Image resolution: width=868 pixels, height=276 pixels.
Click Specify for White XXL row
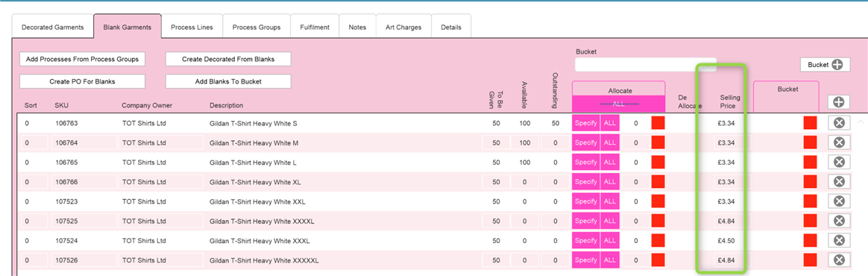click(585, 201)
